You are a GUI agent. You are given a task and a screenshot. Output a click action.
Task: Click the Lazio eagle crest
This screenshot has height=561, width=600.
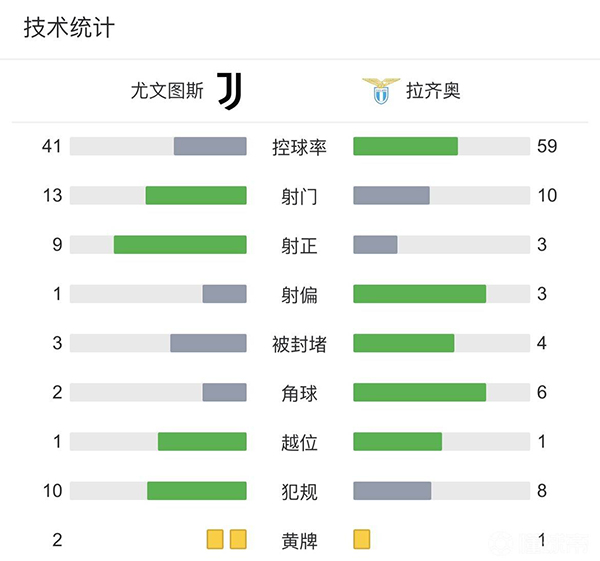[380, 91]
